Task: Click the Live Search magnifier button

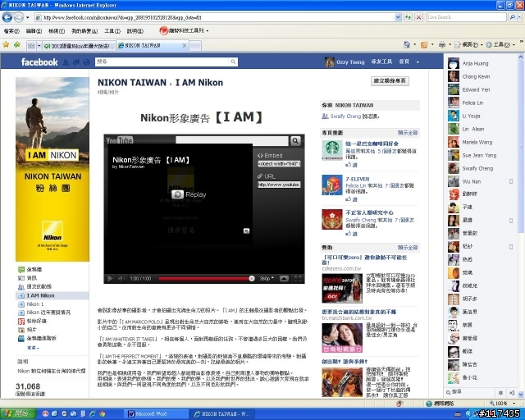Action: (x=512, y=17)
